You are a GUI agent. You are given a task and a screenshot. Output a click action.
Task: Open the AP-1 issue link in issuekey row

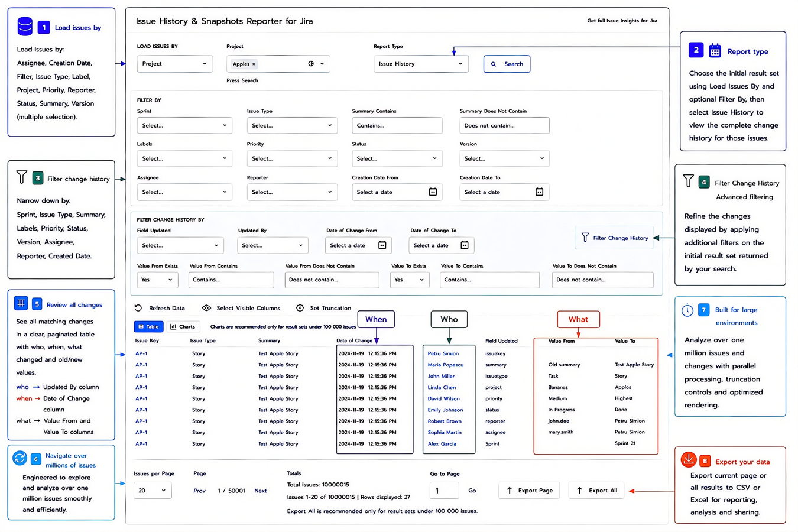pos(141,353)
